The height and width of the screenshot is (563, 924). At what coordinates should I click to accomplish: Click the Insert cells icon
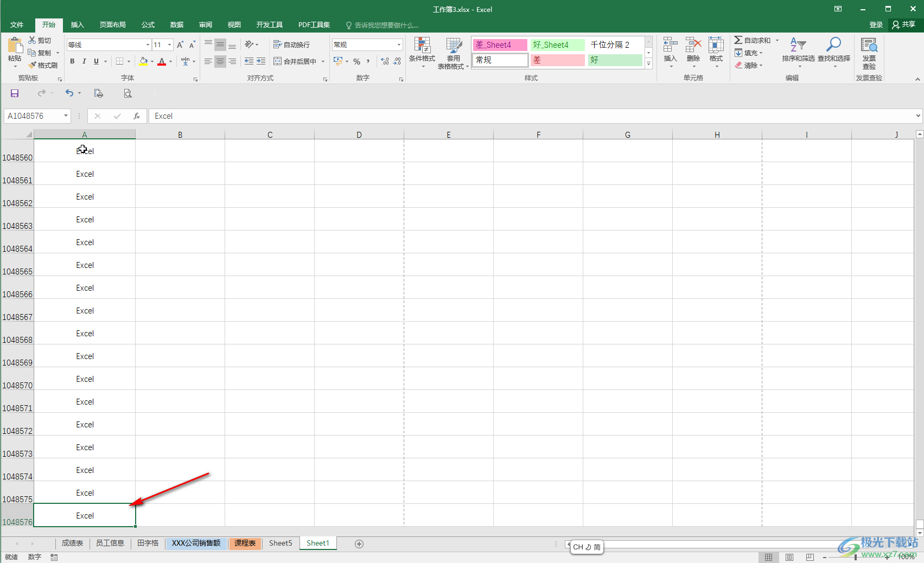(x=670, y=45)
